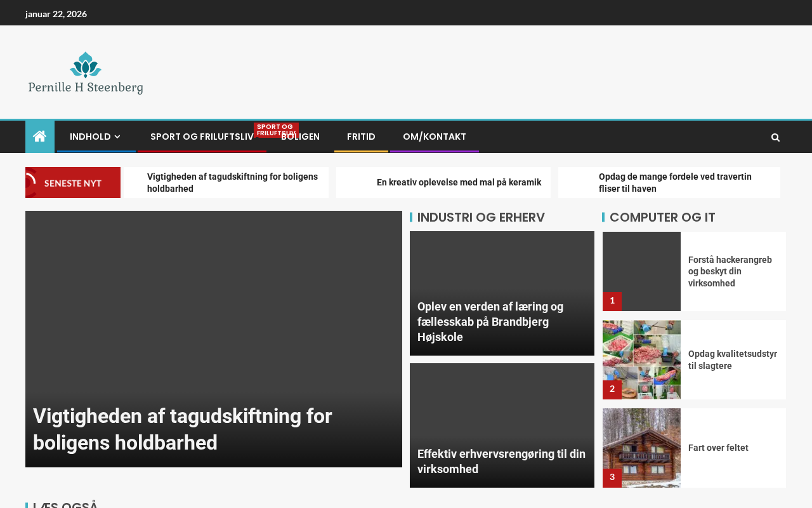Click the Seneste Nyt red banner
The height and width of the screenshot is (508, 812).
tap(73, 183)
